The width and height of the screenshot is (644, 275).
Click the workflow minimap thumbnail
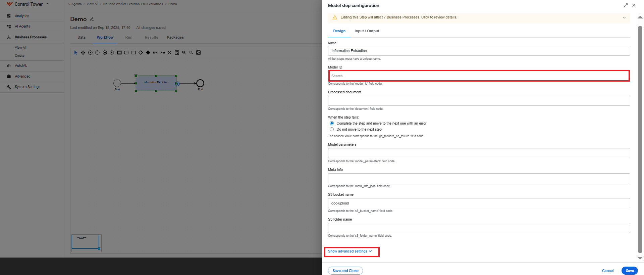(x=86, y=242)
